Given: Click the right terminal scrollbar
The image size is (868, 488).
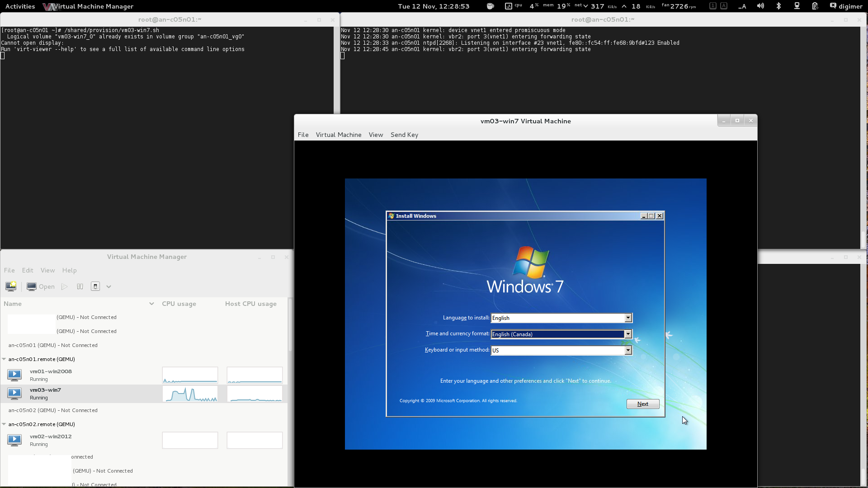Looking at the screenshot, I should point(863,239).
